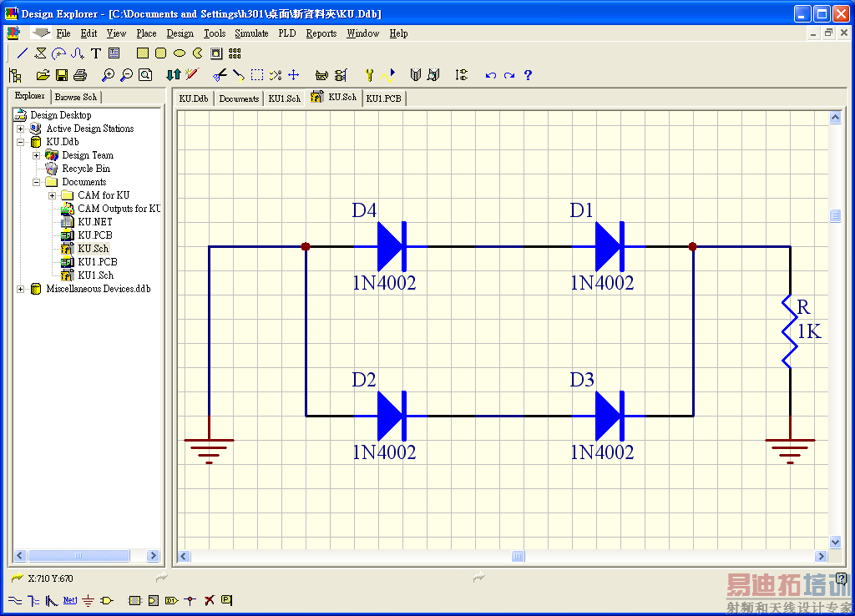The width and height of the screenshot is (855, 616).
Task: Select the Ellipse drawing tool
Action: tap(180, 53)
